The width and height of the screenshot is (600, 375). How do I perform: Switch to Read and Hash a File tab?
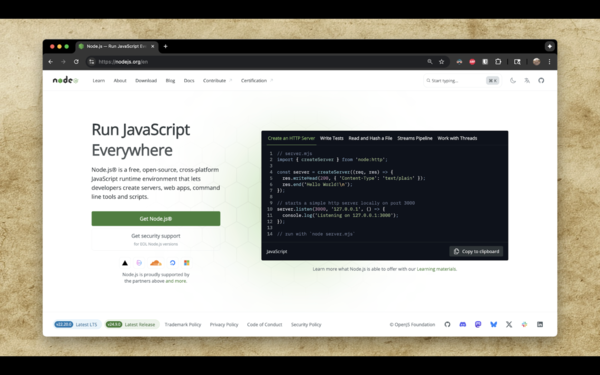pos(370,138)
